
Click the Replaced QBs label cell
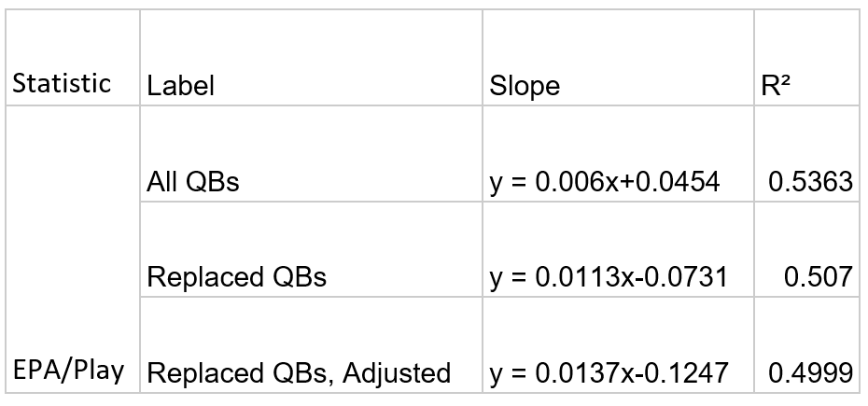point(236,277)
